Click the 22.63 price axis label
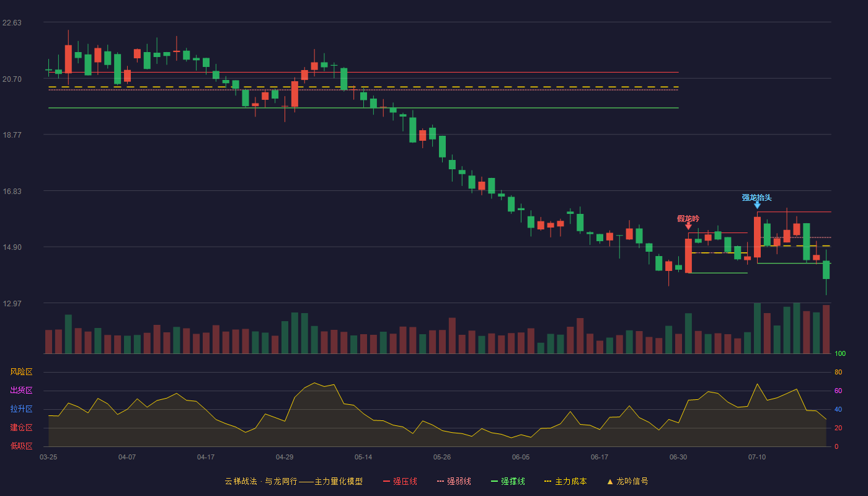The image size is (868, 496). 12,23
